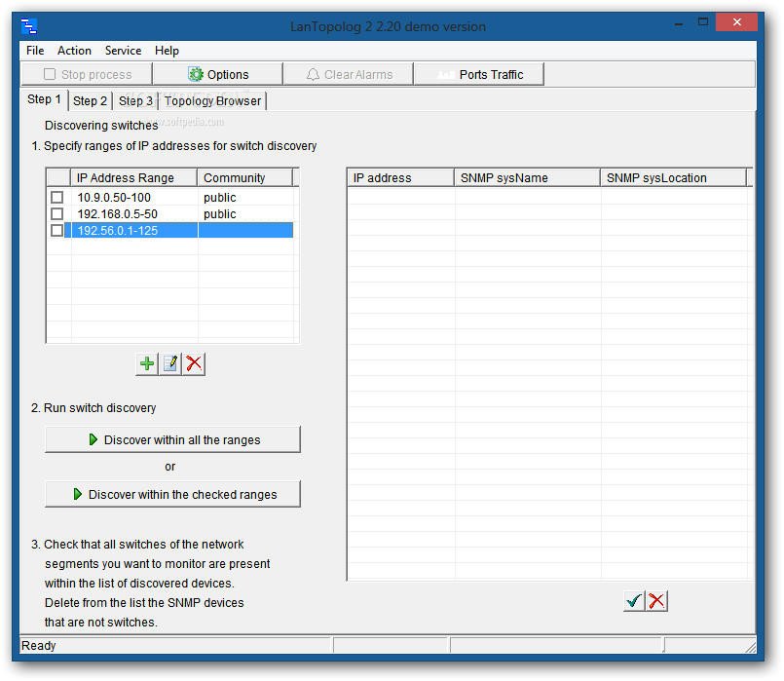Click the Ready status bar text
The height and width of the screenshot is (681, 784).
tap(39, 646)
